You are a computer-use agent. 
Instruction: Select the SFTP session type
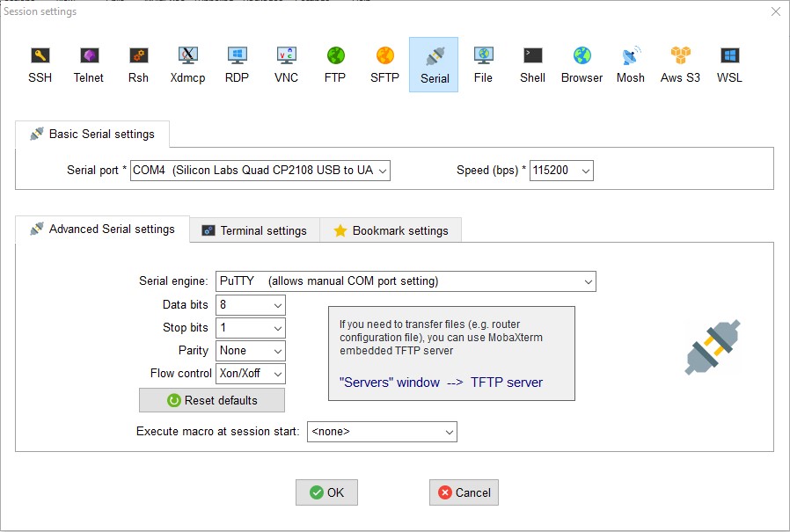click(384, 62)
